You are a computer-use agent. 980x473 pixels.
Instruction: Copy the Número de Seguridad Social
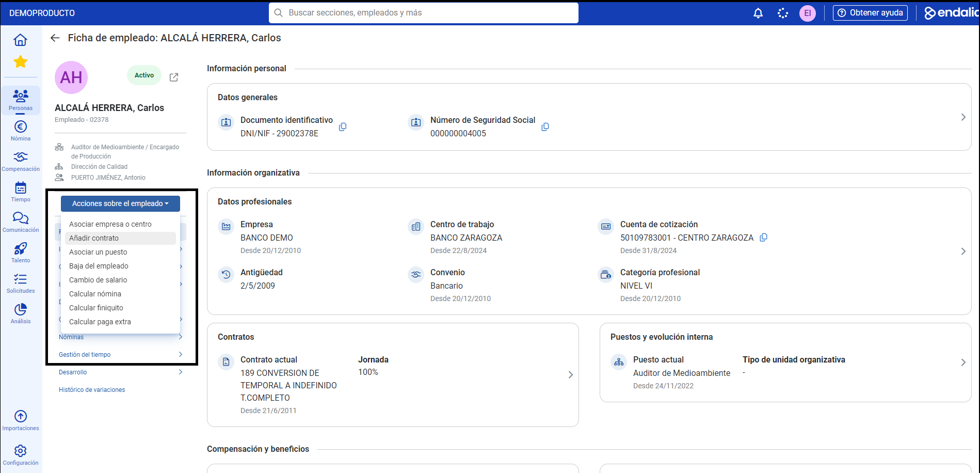[545, 127]
